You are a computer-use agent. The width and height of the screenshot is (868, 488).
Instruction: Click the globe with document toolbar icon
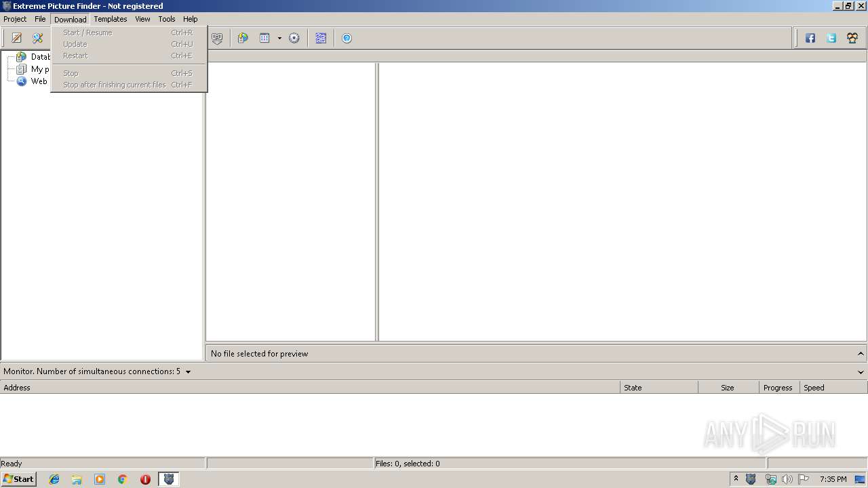click(243, 38)
